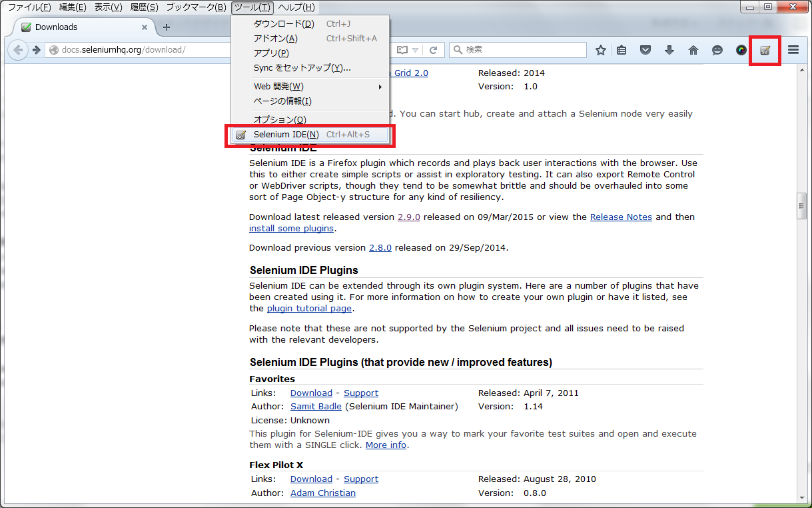The image size is (812, 508).
Task: Open the ヘルプ menu
Action: point(296,7)
